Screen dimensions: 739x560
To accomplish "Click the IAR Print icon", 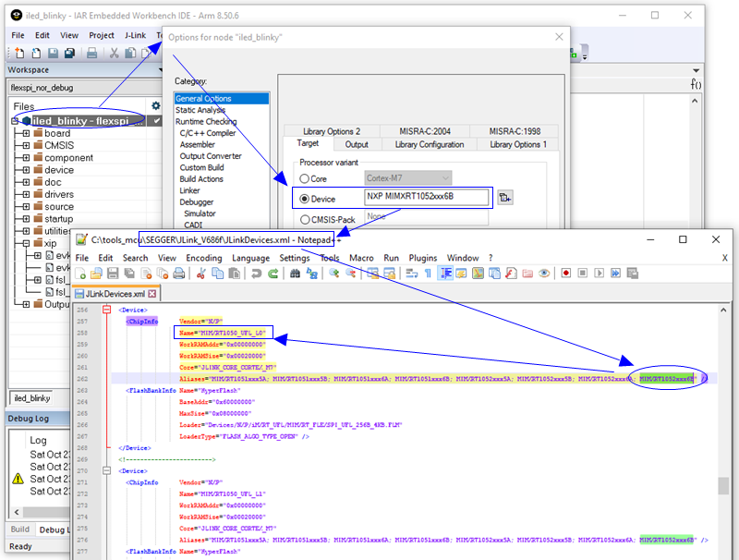I will pyautogui.click(x=91, y=54).
